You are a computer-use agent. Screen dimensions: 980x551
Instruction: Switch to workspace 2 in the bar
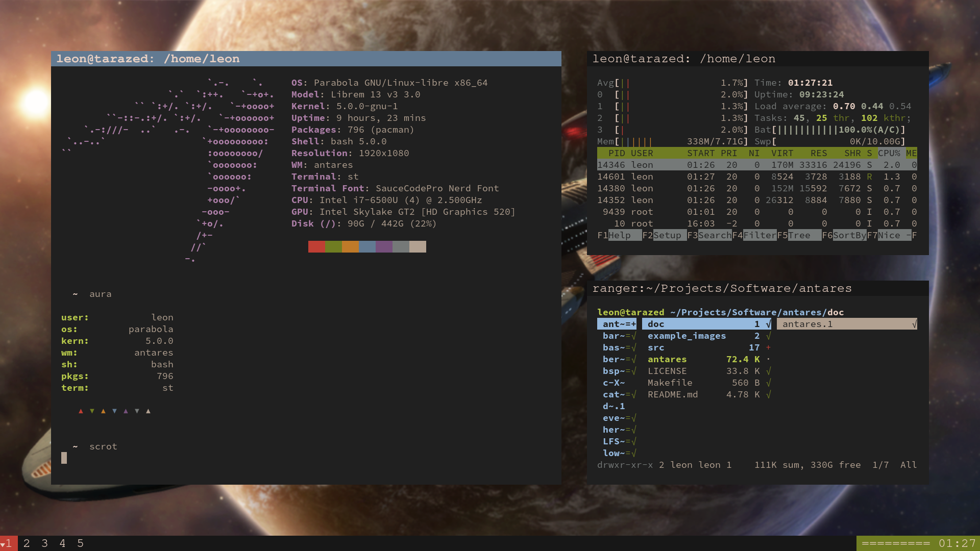coord(27,543)
